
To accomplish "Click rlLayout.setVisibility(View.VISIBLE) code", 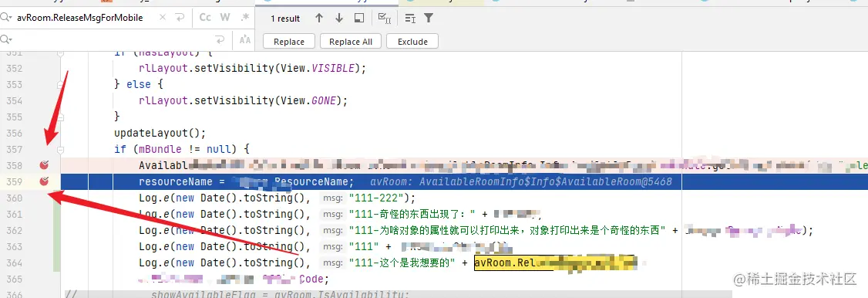I will (x=252, y=68).
